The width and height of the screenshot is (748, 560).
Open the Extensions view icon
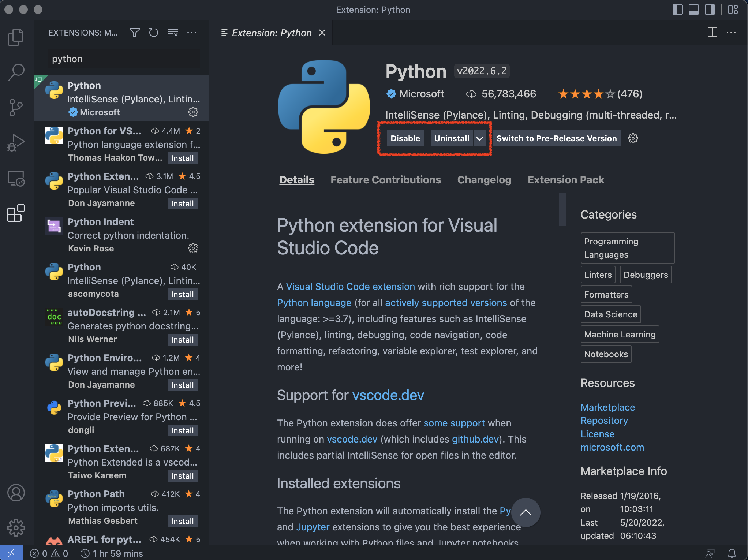coord(16,213)
